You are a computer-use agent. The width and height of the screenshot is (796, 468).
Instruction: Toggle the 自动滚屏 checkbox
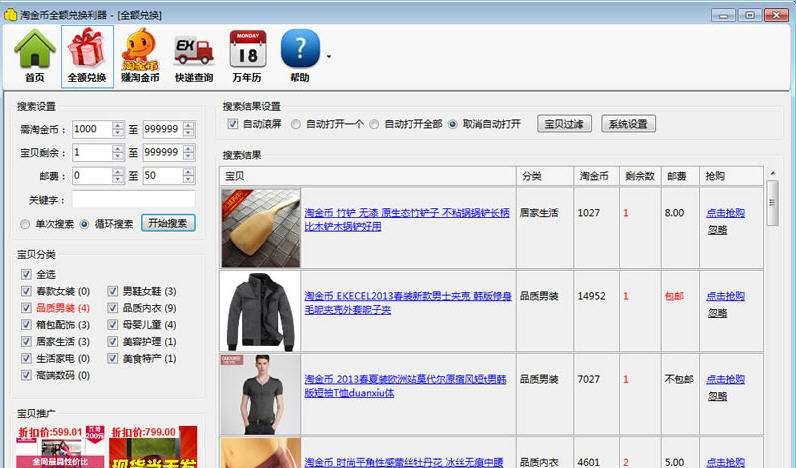[233, 124]
